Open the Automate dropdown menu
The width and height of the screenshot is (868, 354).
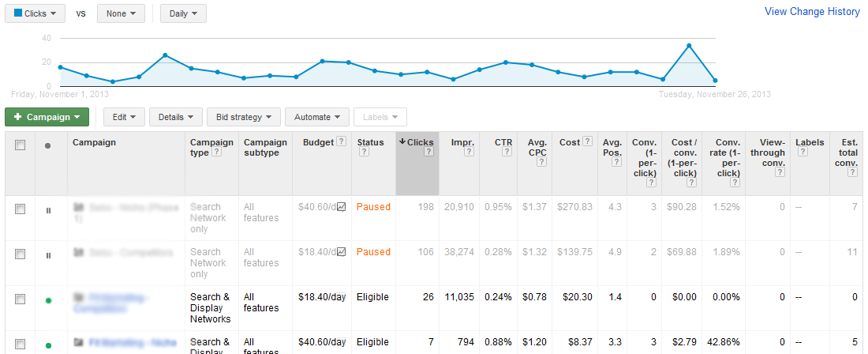tap(317, 117)
